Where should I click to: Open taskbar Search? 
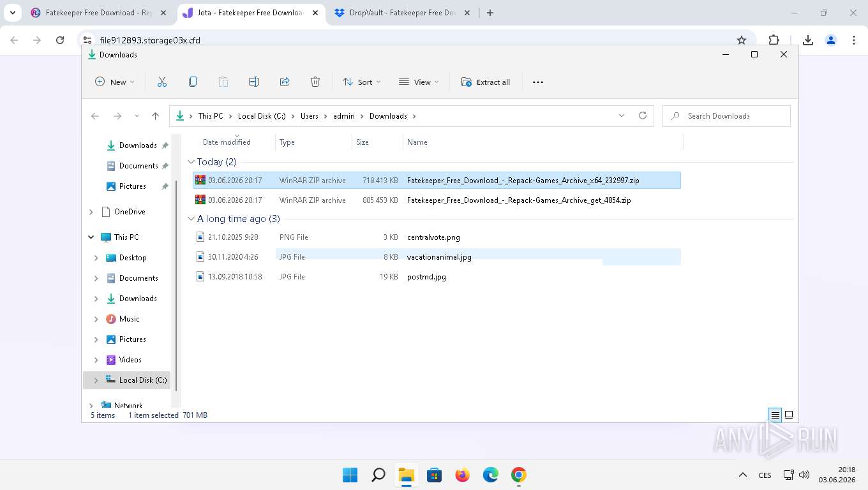[x=378, y=475]
